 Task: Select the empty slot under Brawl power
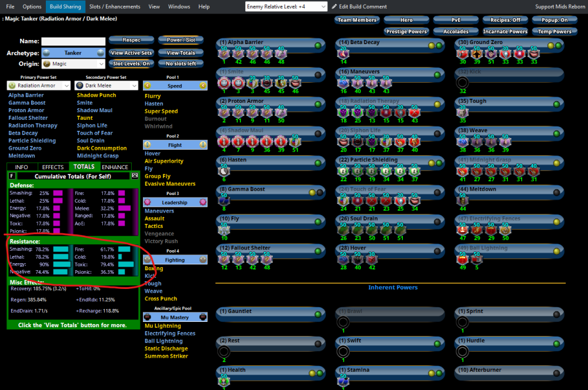[342, 321]
